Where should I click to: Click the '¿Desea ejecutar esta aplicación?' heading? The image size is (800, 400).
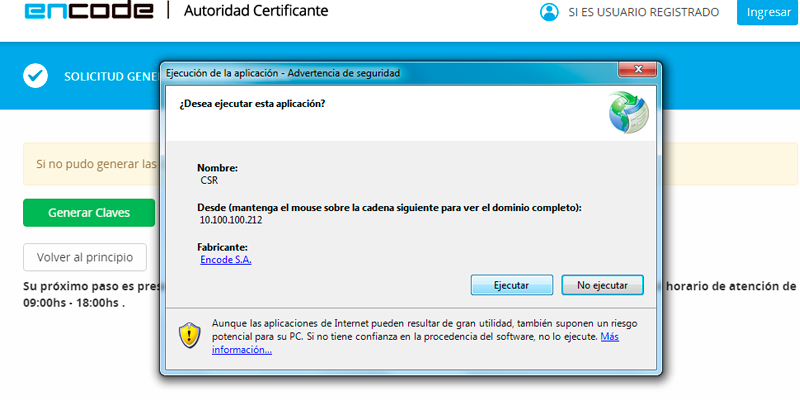click(x=252, y=103)
